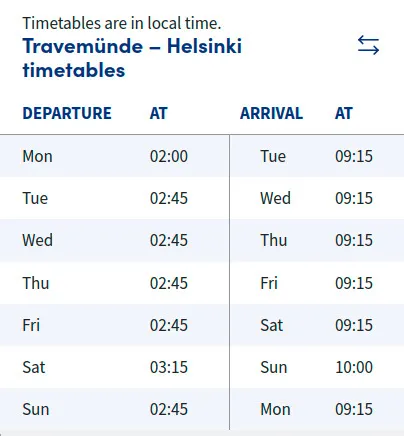
Task: Select Monday's 02:00 departure time
Action: coord(169,156)
